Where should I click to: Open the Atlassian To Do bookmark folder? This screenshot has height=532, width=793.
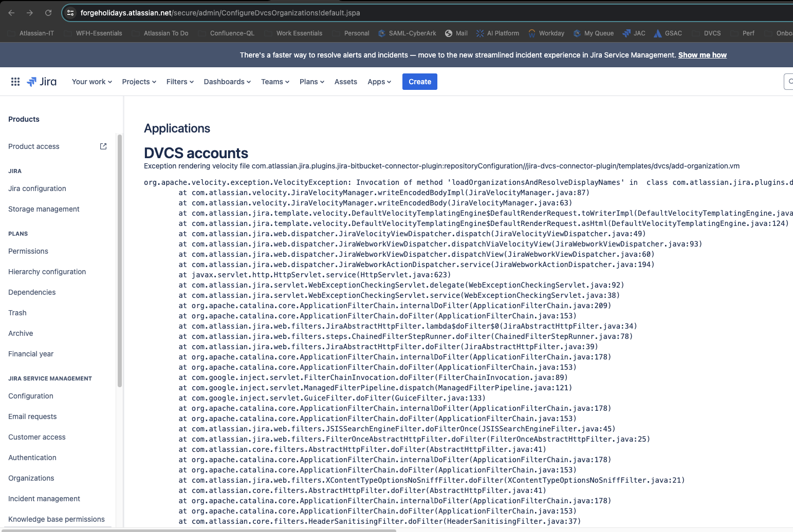coord(160,33)
